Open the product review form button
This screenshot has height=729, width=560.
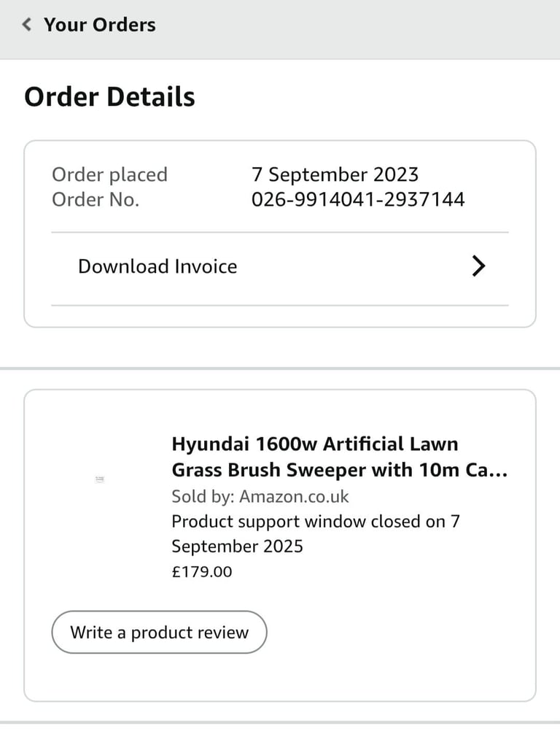point(158,632)
